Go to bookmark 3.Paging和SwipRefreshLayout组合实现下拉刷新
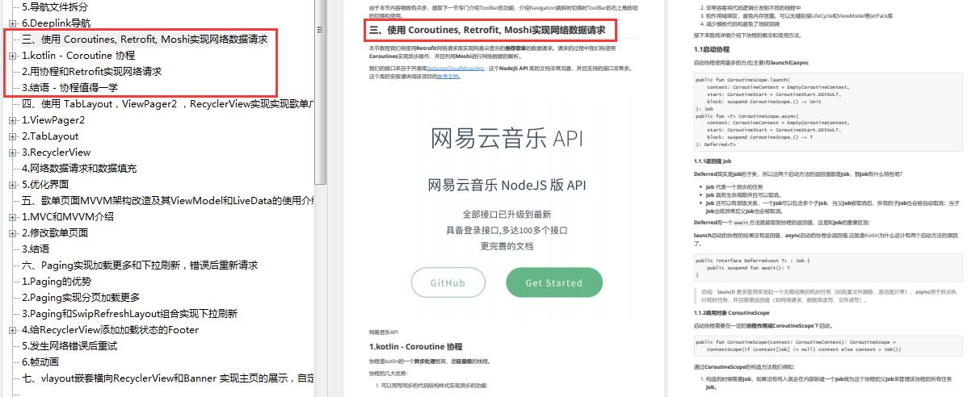 129,314
